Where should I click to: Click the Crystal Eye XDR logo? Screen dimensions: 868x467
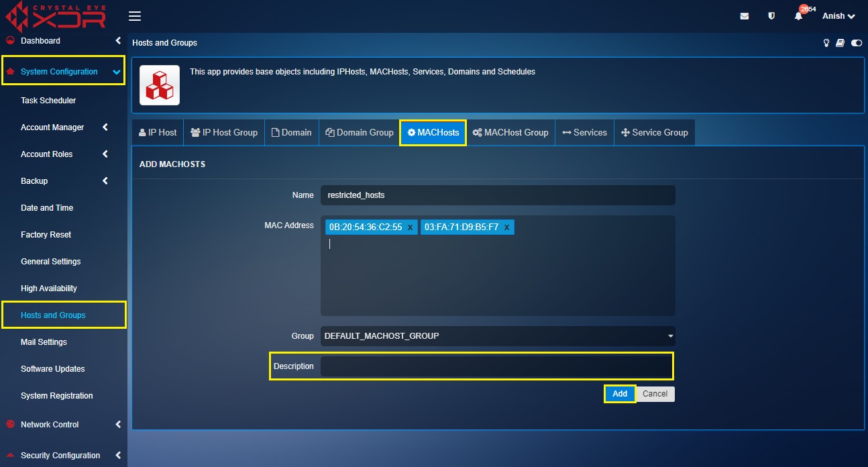click(56, 16)
